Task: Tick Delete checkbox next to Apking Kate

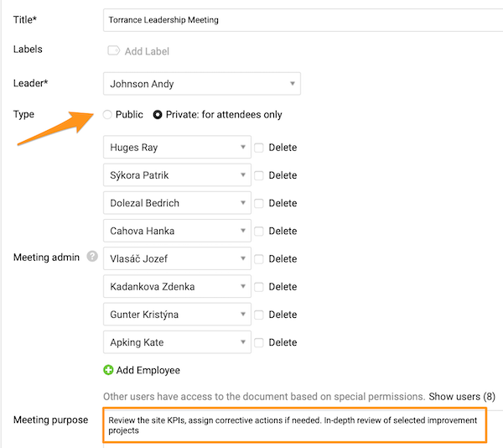Action: [x=259, y=342]
